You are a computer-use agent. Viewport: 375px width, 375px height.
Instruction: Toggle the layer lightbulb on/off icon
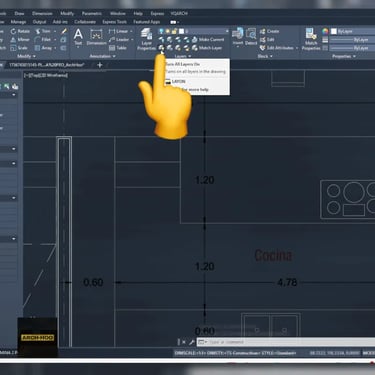pos(162,31)
